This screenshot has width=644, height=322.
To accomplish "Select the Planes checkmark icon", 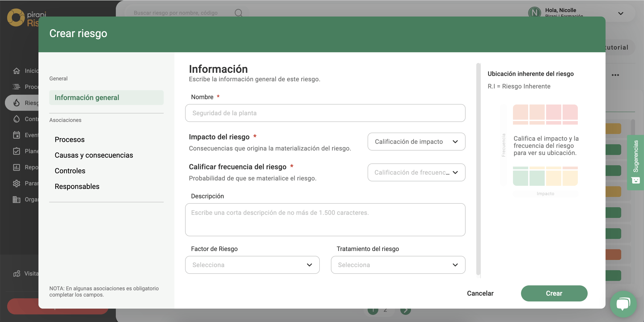I will tap(17, 151).
